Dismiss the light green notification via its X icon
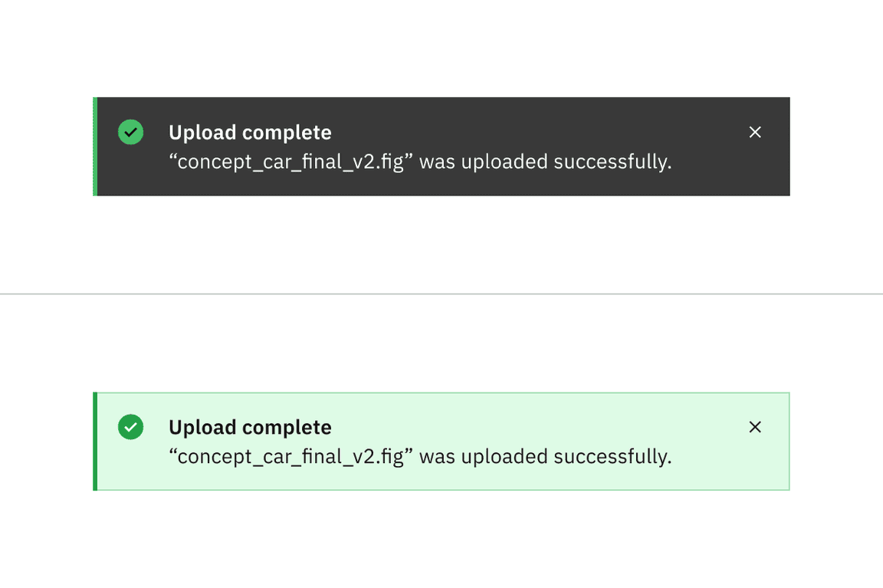883x588 pixels. tap(755, 427)
